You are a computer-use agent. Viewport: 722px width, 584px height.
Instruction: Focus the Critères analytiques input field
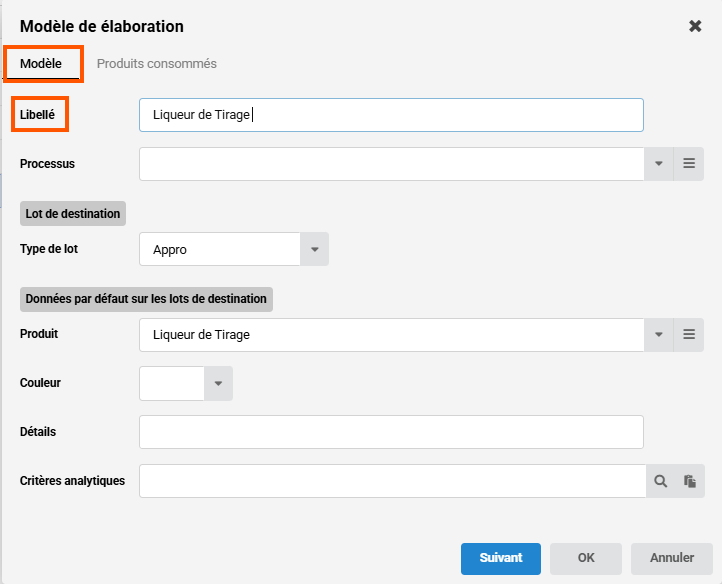tap(391, 481)
